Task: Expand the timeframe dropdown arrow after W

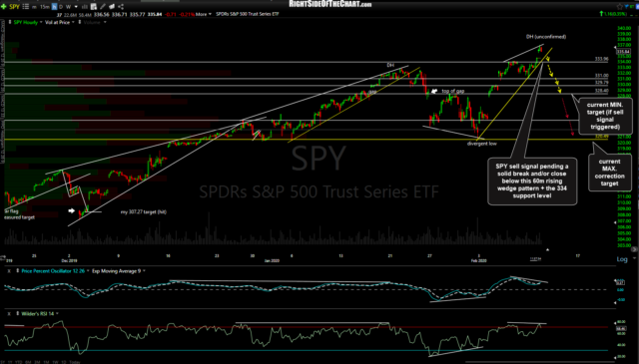Action: (76, 7)
